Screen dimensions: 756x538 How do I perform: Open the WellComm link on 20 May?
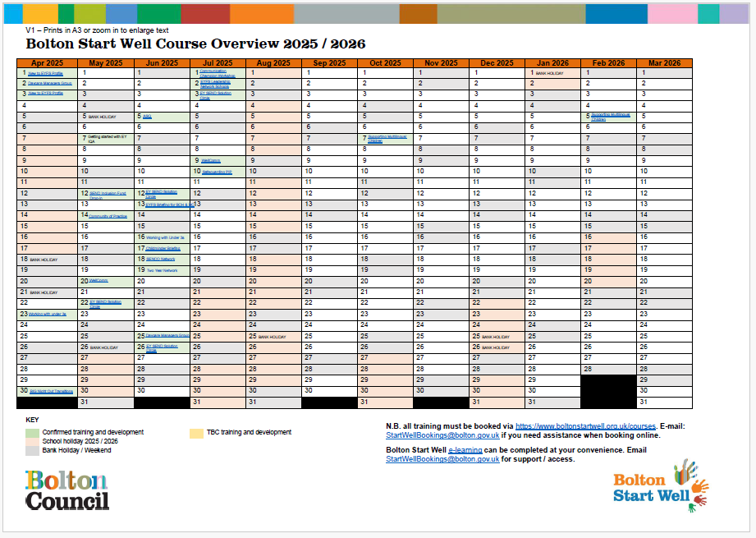(x=99, y=280)
